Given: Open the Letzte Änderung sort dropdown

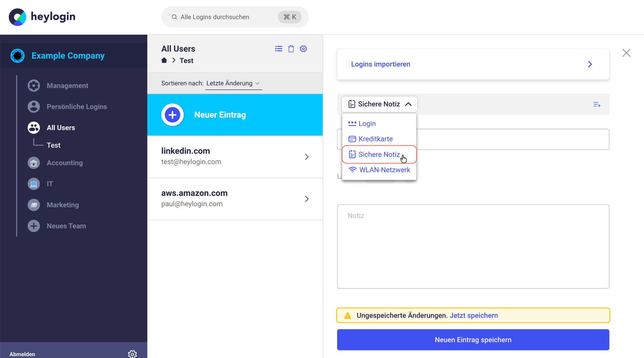Looking at the screenshot, I should 233,83.
